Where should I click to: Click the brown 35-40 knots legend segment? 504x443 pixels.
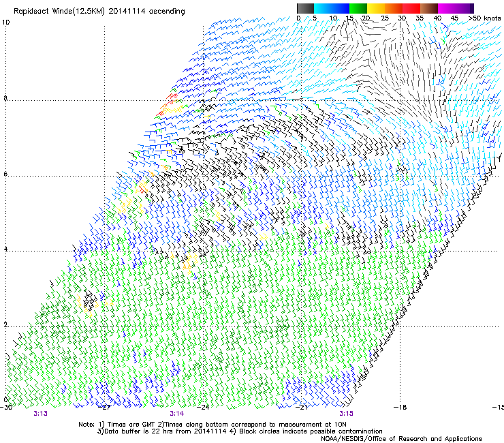pyautogui.click(x=429, y=8)
